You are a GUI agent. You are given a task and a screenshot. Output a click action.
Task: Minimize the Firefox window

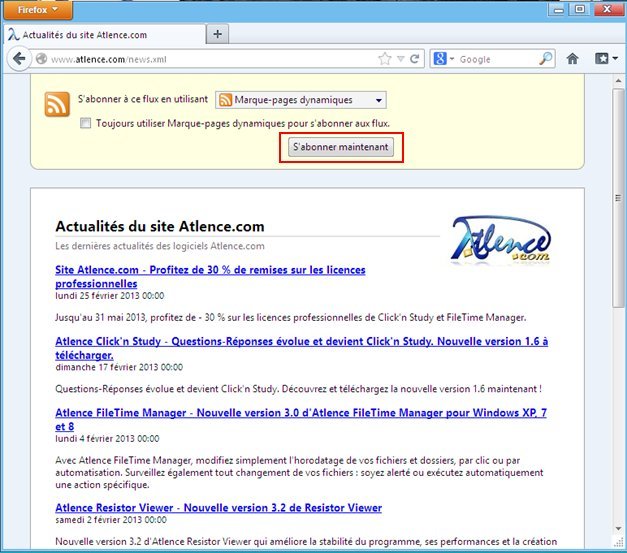tap(559, 9)
